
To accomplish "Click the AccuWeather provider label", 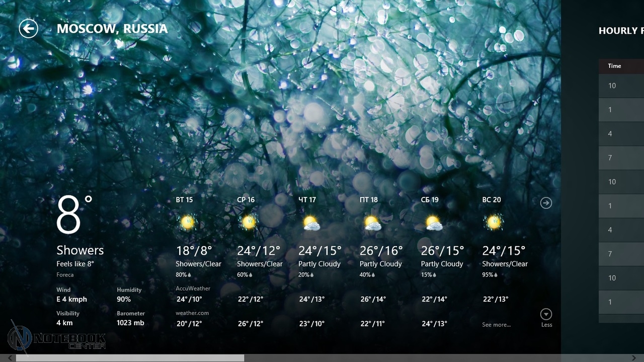I will click(x=193, y=288).
